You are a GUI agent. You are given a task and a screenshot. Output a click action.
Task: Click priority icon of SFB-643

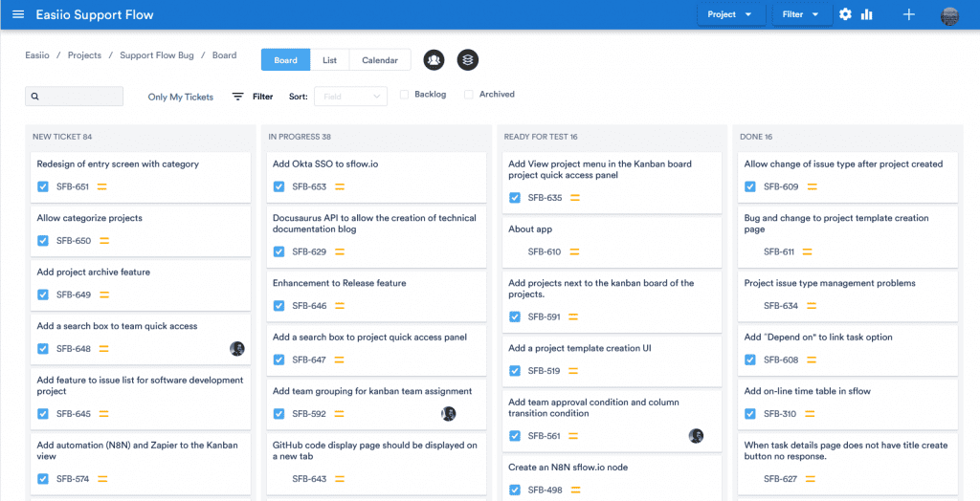tap(340, 479)
